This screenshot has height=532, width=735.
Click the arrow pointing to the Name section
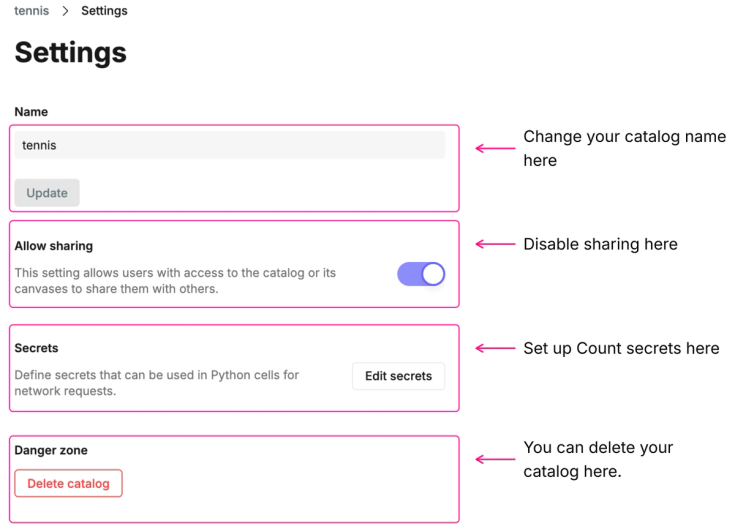tap(494, 148)
